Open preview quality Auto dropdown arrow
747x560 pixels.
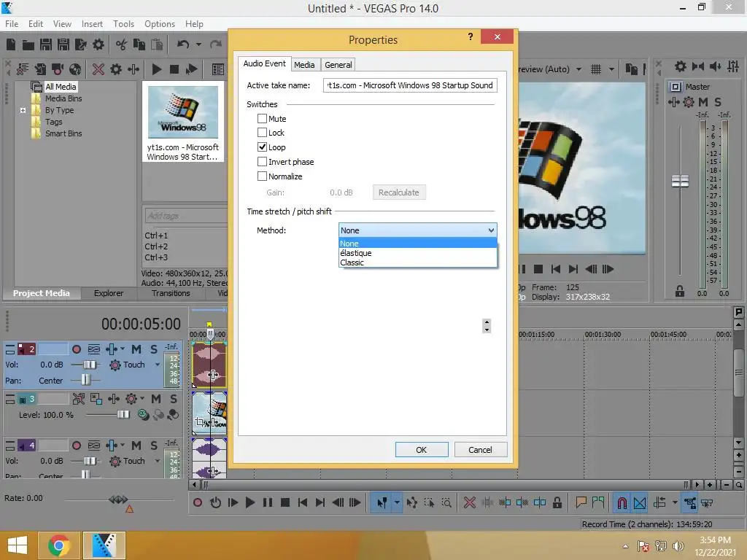point(578,69)
